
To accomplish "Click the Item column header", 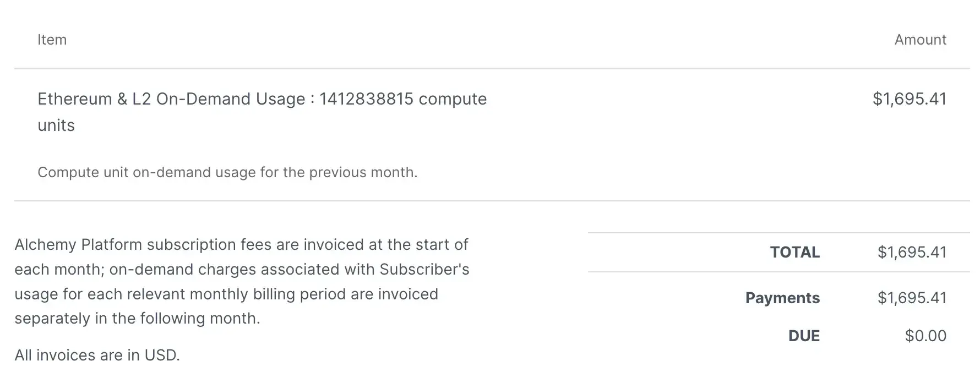I will (x=52, y=40).
